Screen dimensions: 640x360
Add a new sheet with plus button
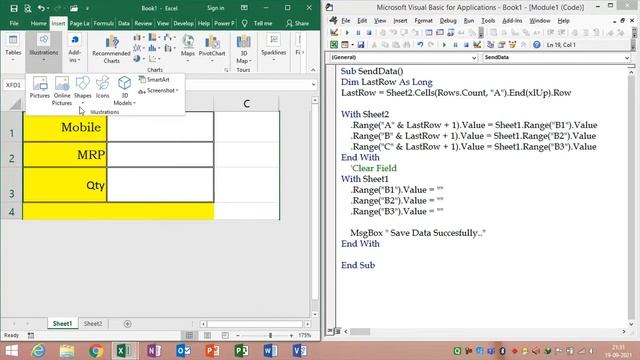[127, 324]
